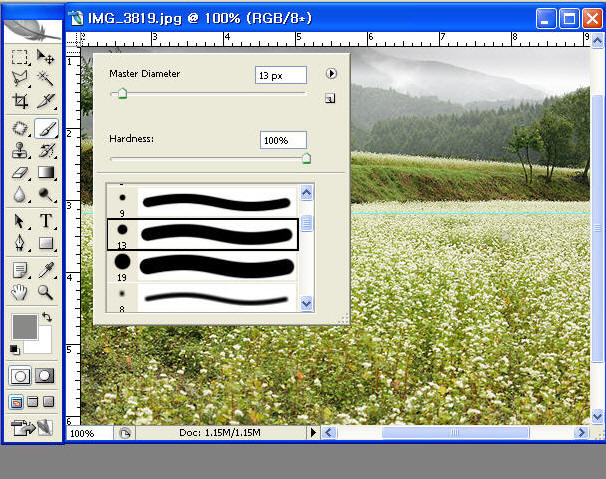Image resolution: width=606 pixels, height=479 pixels.
Task: Minimize the IMG_3819.jpg document window
Action: coord(546,18)
